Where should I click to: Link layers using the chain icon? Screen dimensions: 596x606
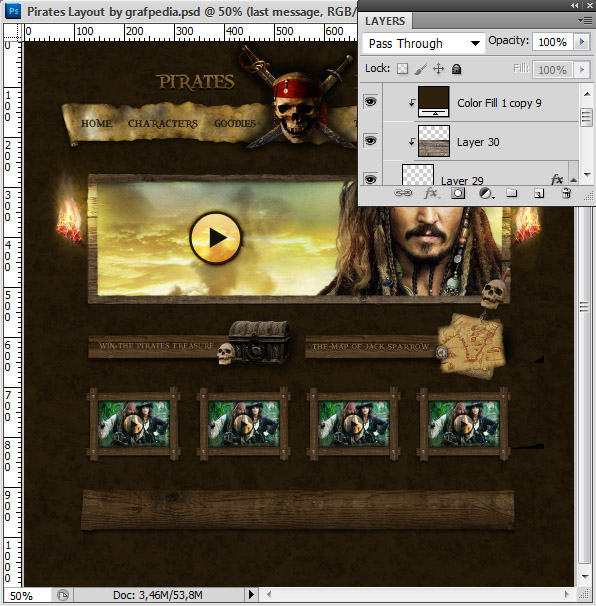point(403,193)
